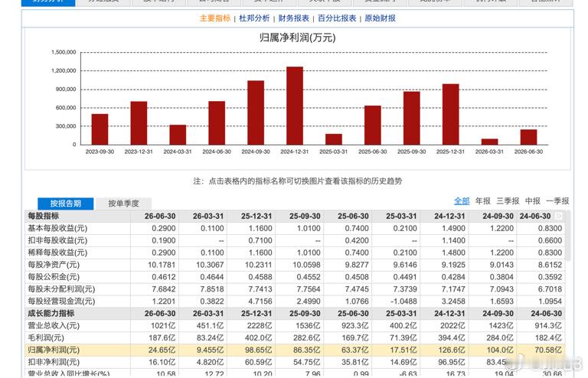
Task: Open the 百分比报表 page
Action: 337,18
